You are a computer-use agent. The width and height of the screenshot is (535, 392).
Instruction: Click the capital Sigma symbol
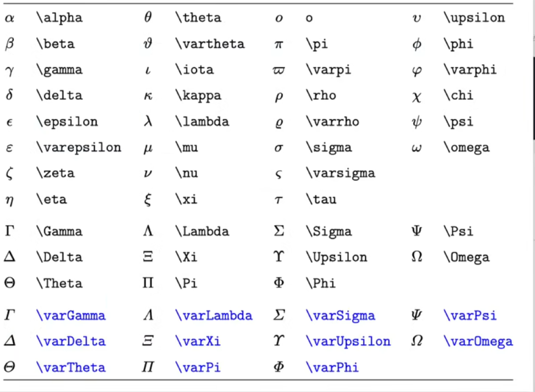pos(278,231)
